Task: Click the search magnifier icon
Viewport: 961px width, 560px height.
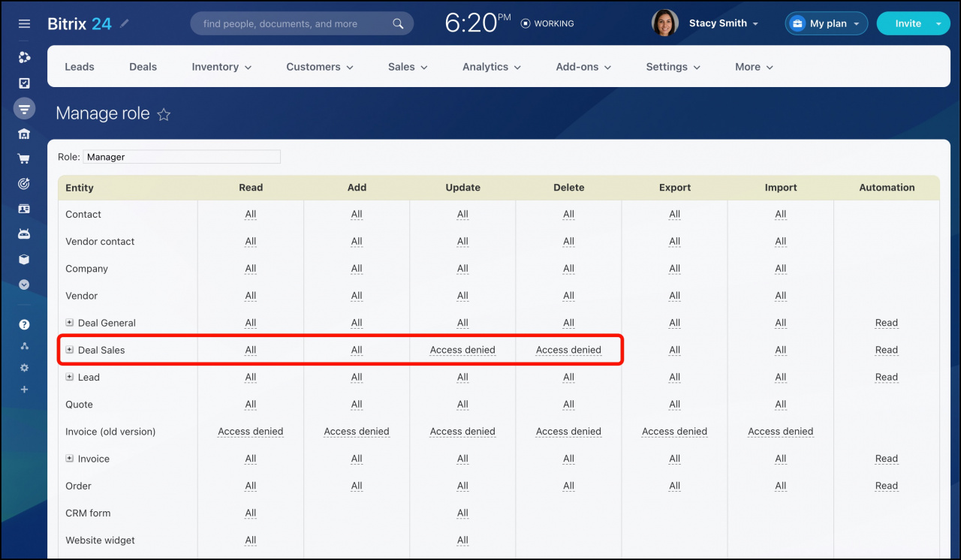Action: coord(398,24)
